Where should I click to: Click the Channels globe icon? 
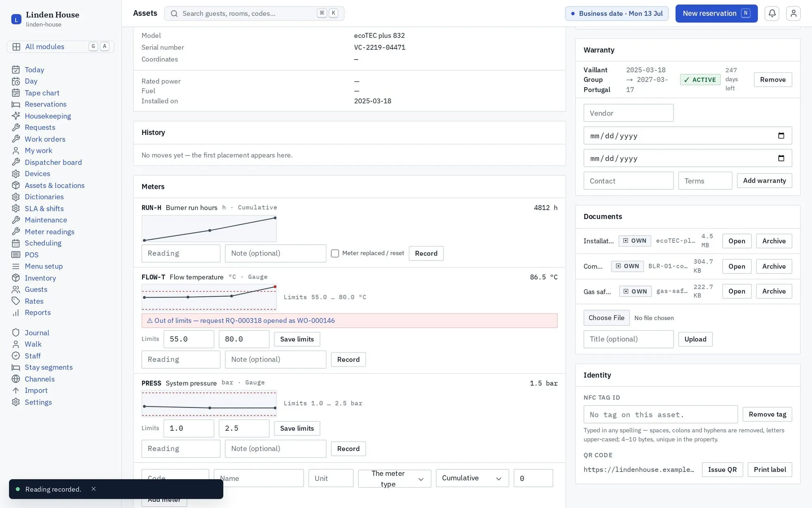[16, 379]
